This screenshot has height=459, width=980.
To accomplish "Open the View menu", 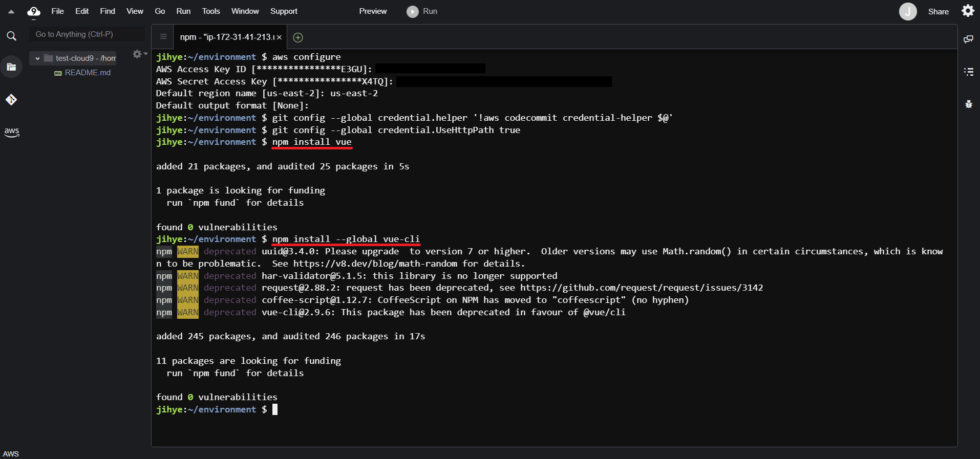I will [135, 11].
